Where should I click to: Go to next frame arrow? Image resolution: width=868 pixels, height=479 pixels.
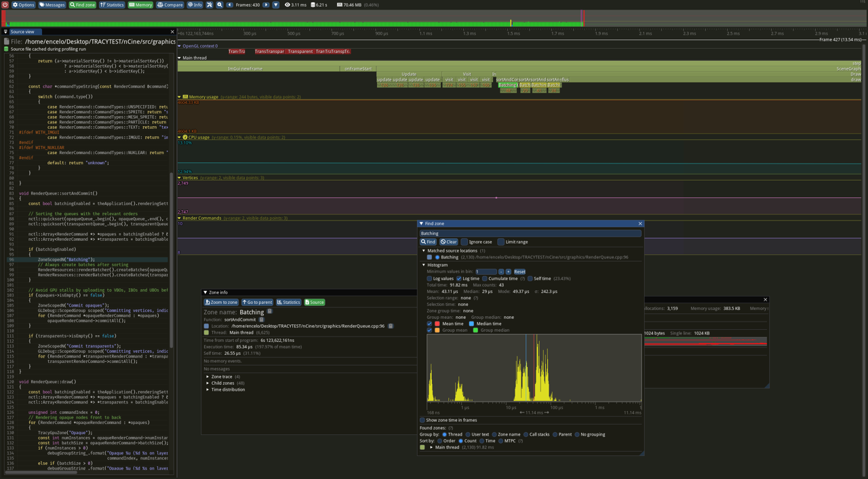266,5
